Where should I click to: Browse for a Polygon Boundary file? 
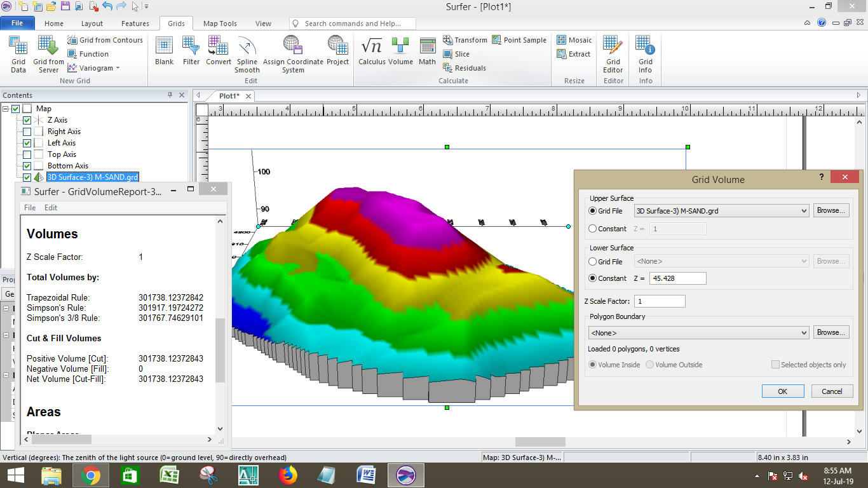[831, 332]
